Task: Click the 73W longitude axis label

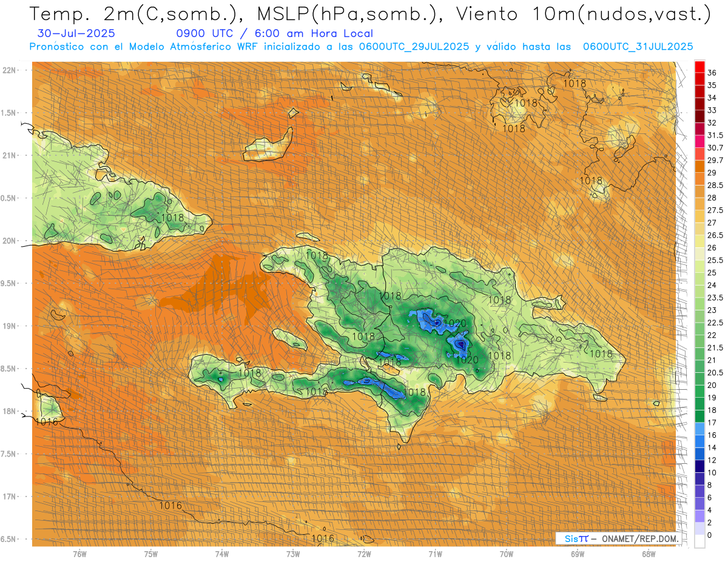Action: tap(293, 554)
